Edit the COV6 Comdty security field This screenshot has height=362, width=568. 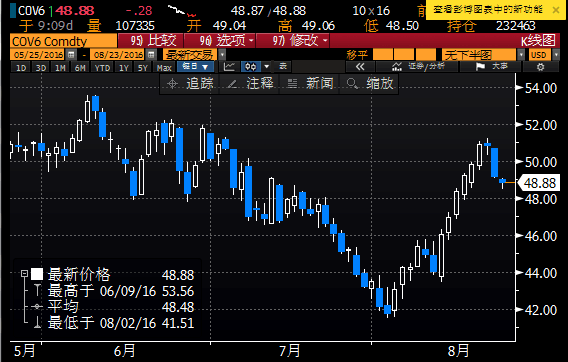click(63, 41)
